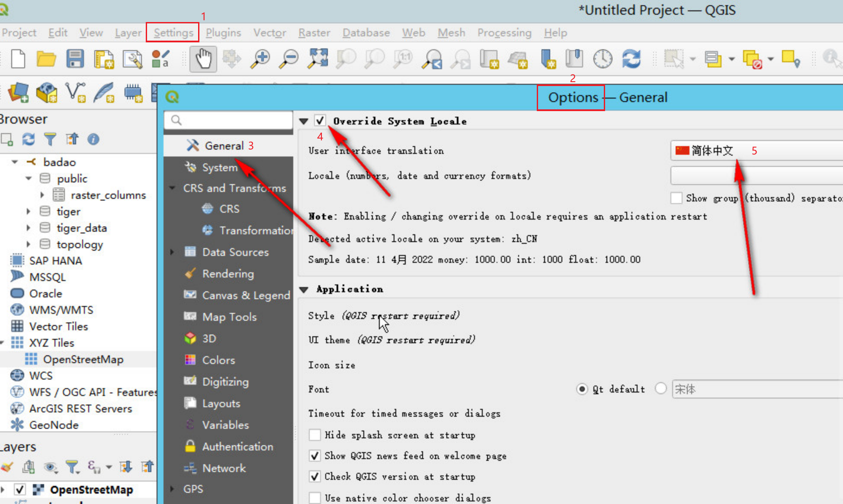Enable Show group (thousand) separator
Image resolution: width=843 pixels, height=504 pixels.
(676, 198)
